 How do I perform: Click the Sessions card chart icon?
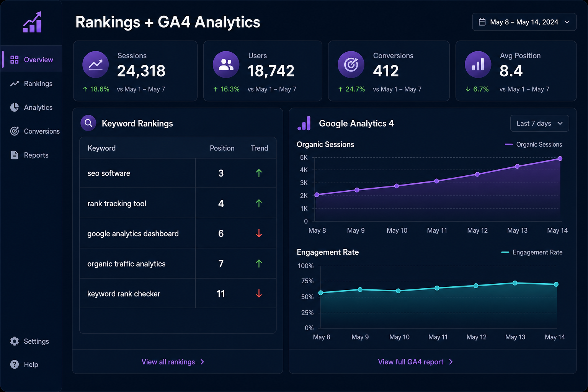pyautogui.click(x=96, y=64)
